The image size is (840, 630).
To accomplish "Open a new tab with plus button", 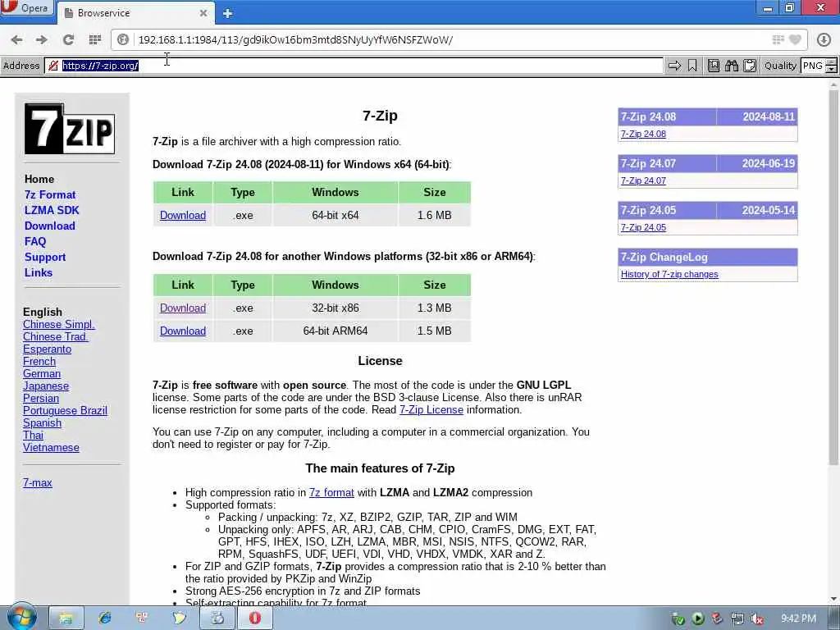I will (x=228, y=13).
